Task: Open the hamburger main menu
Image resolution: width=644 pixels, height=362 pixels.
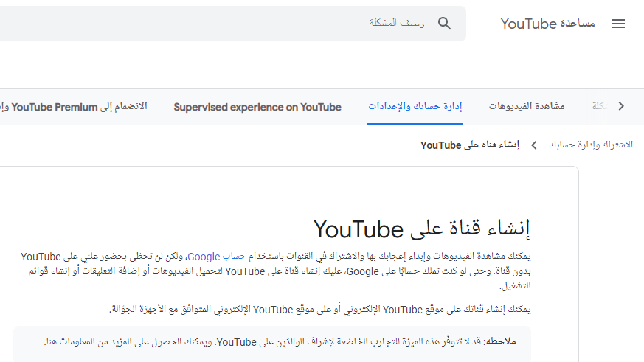Action: [x=617, y=24]
